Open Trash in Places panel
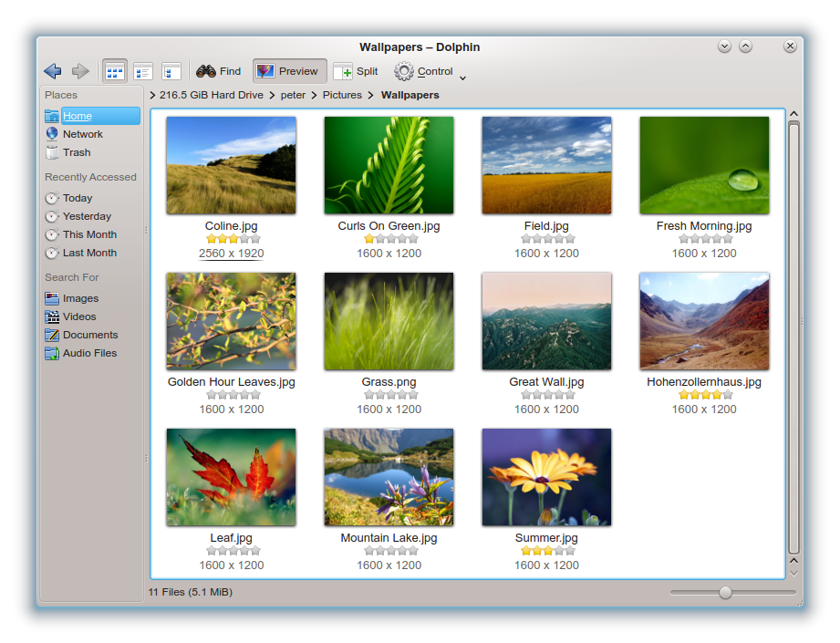 [77, 152]
